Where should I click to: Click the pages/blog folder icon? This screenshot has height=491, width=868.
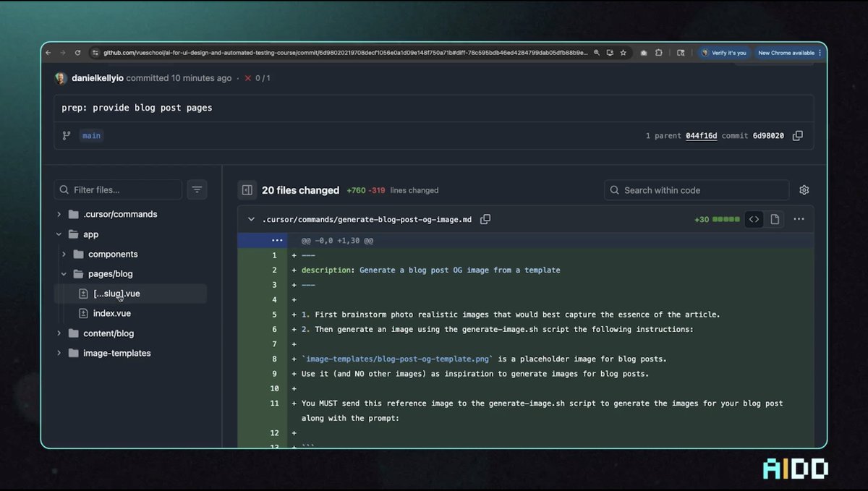point(78,274)
